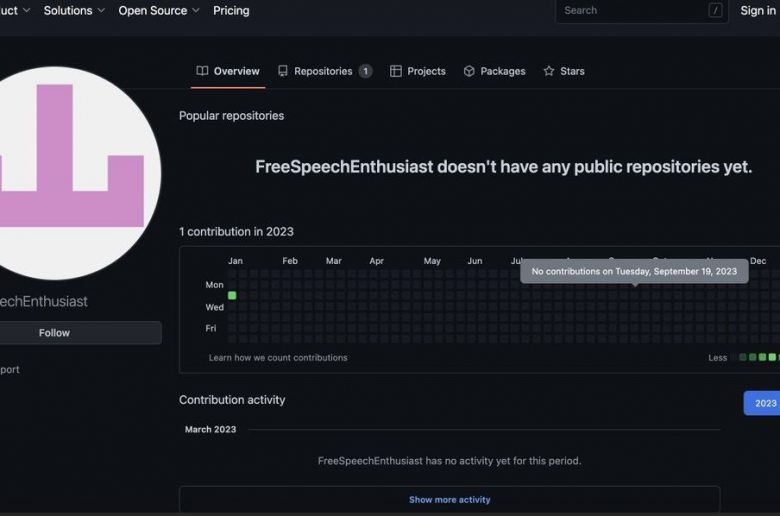Click the star icon beside Stars
Image resolution: width=780 pixels, height=516 pixels.
click(549, 71)
